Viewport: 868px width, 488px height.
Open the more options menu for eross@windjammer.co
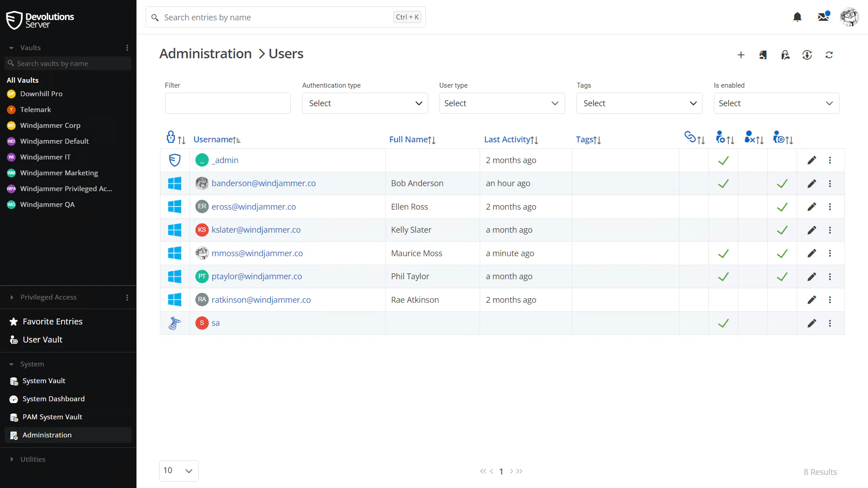830,207
